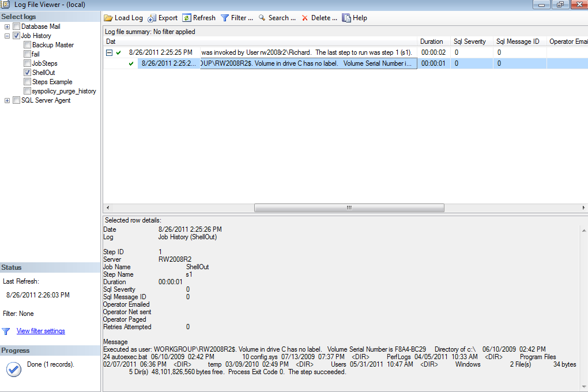Collapse the 2:25:25 PM log row

tap(109, 52)
